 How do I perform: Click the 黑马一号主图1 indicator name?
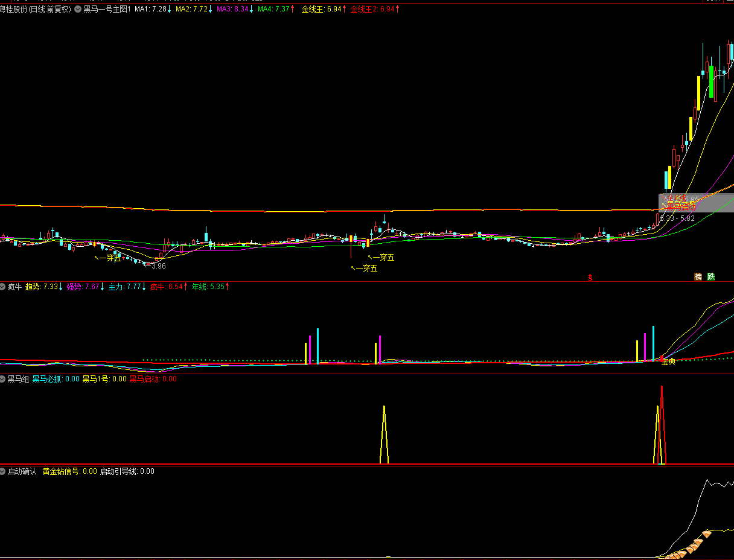[107, 10]
